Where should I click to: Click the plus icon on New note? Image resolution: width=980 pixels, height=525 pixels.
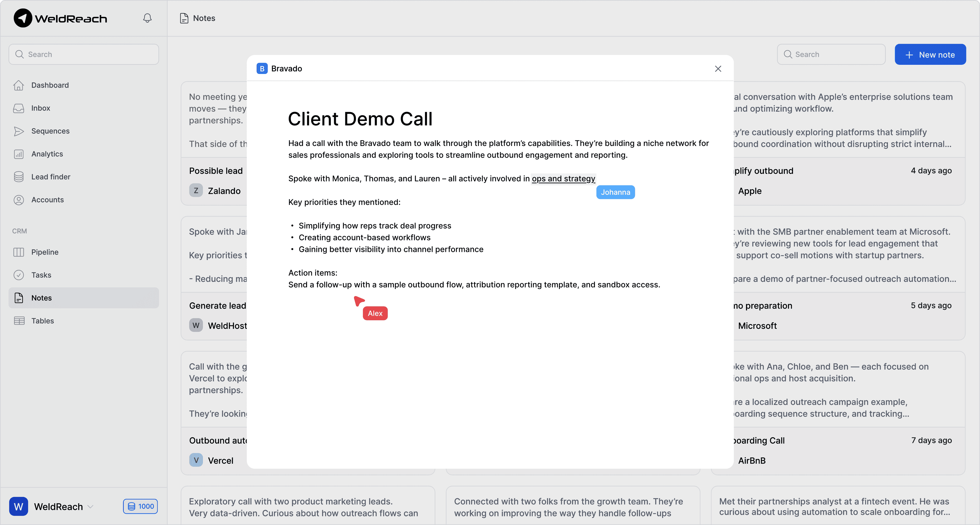click(x=909, y=55)
